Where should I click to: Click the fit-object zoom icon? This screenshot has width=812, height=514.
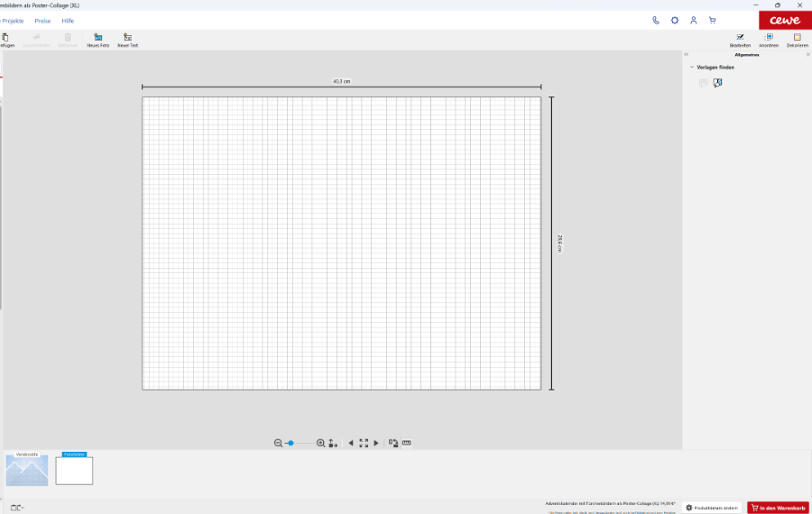[x=333, y=443]
